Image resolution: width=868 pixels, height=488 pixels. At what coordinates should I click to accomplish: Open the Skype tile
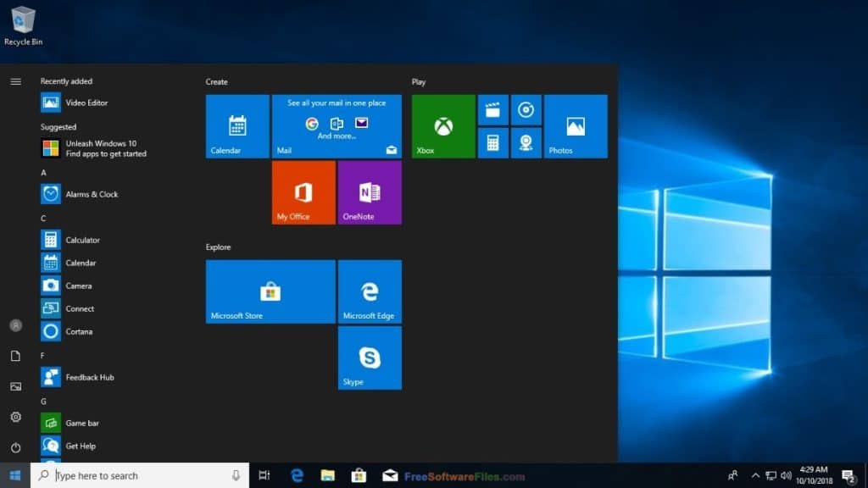coord(370,358)
